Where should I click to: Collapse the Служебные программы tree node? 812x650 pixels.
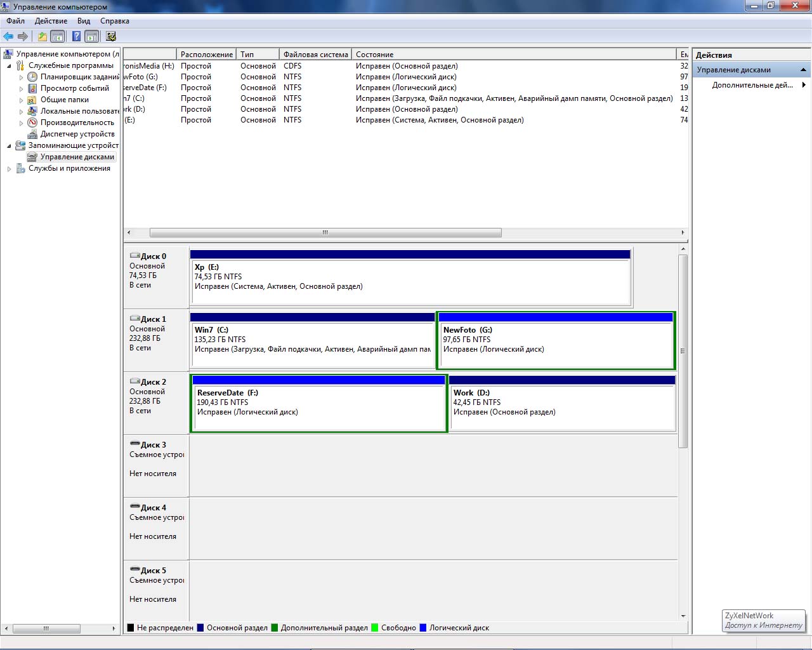click(x=10, y=66)
